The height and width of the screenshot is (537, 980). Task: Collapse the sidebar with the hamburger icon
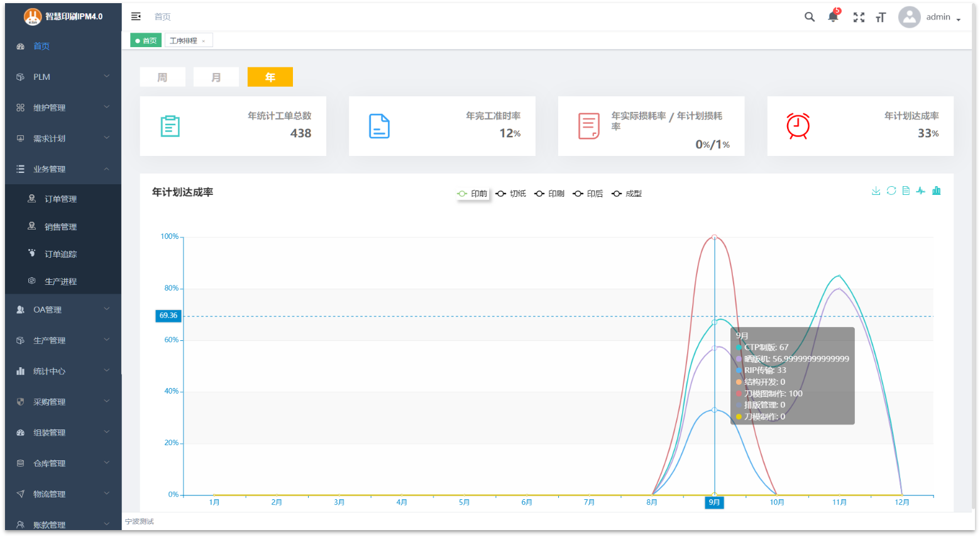(x=136, y=16)
